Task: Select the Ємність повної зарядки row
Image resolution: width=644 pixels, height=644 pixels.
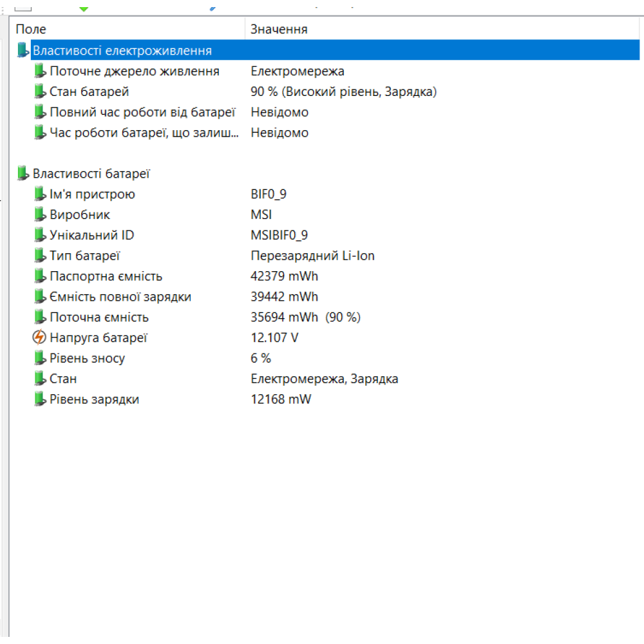Action: (120, 297)
